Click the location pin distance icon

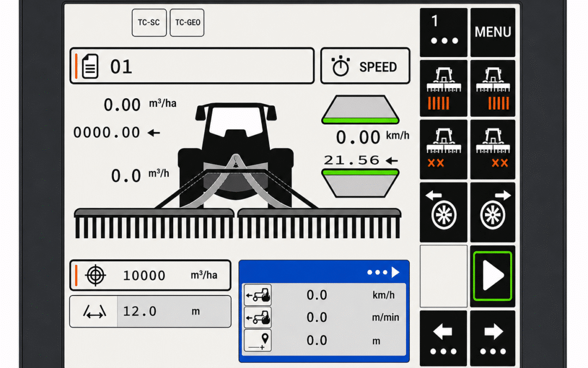[258, 340]
